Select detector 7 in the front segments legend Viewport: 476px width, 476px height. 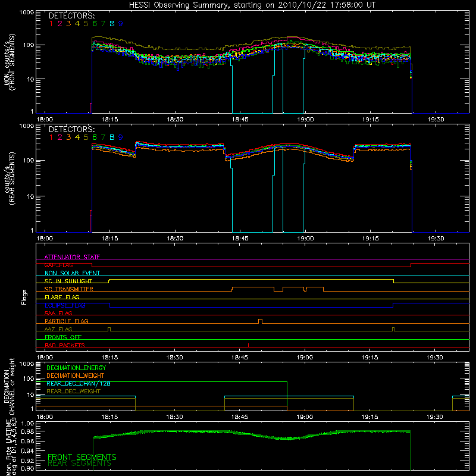pyautogui.click(x=103, y=24)
